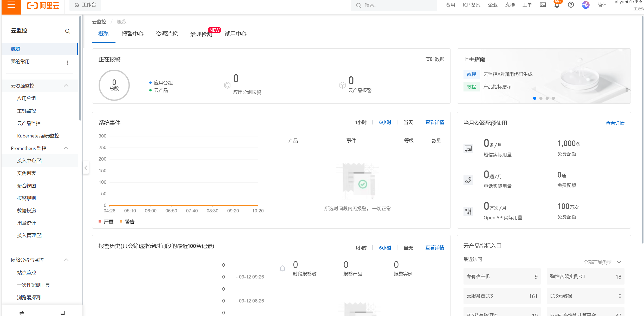Open the 费用 top menu
644x316 pixels.
click(450, 5)
